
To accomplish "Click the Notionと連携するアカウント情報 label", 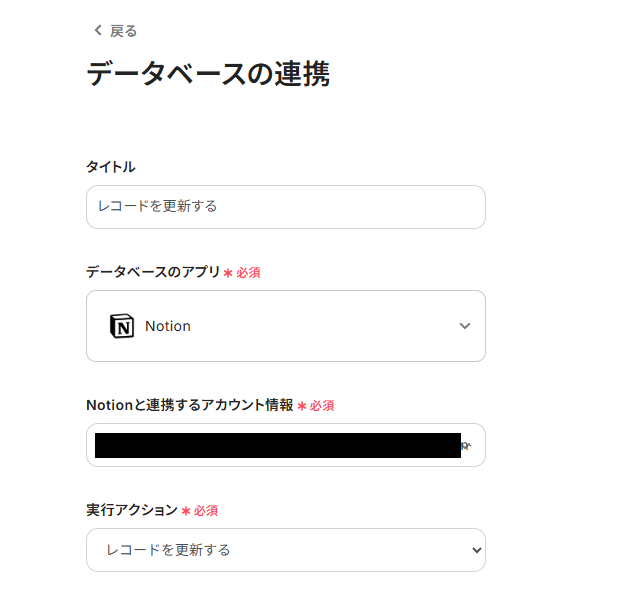I will [190, 405].
